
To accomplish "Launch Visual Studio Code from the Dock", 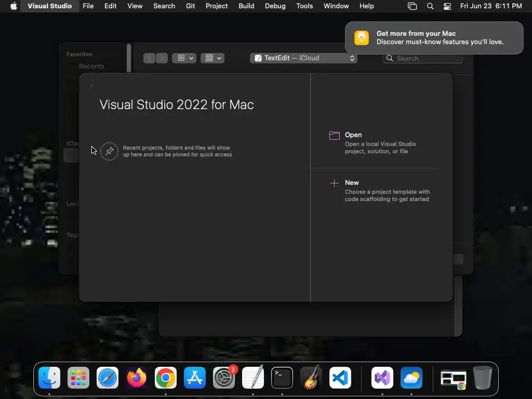I will pos(340,378).
